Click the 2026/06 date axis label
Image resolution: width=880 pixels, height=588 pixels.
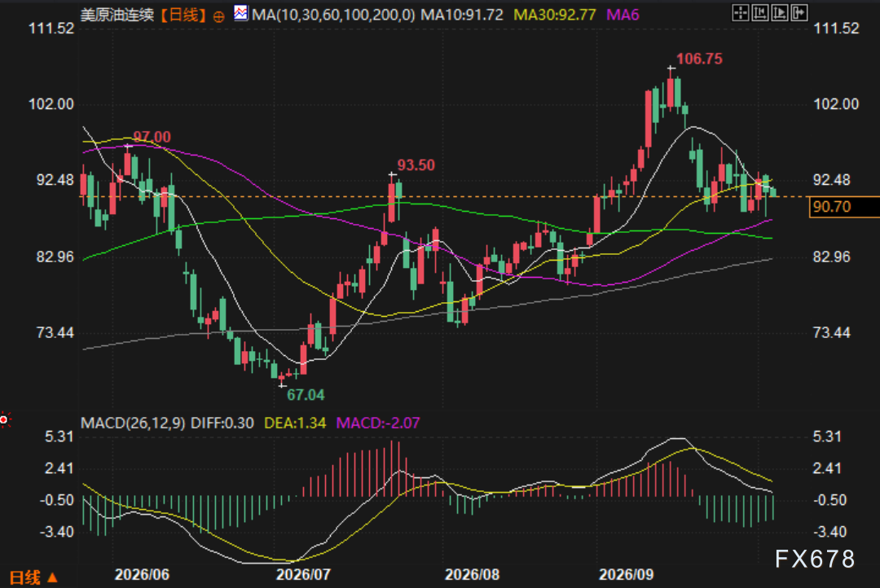click(142, 574)
